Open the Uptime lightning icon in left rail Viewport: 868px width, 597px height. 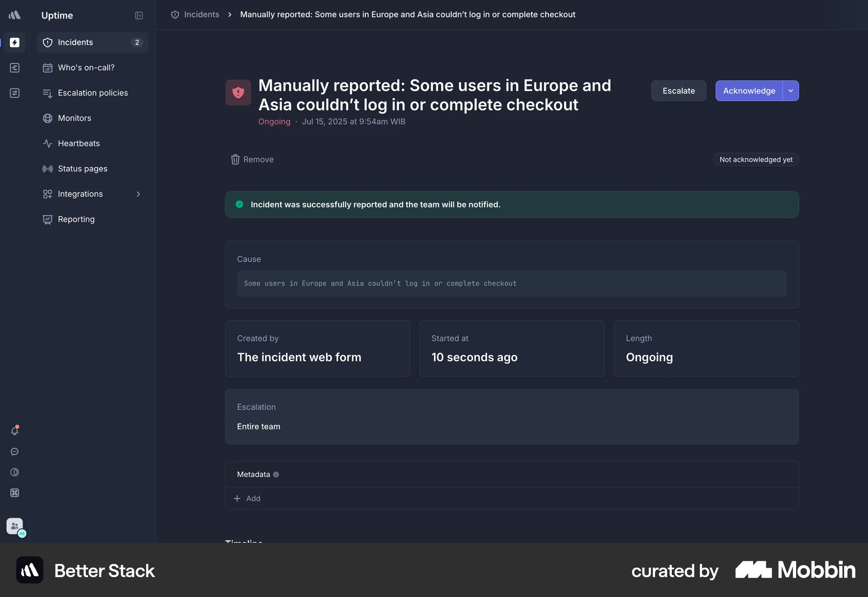(15, 43)
